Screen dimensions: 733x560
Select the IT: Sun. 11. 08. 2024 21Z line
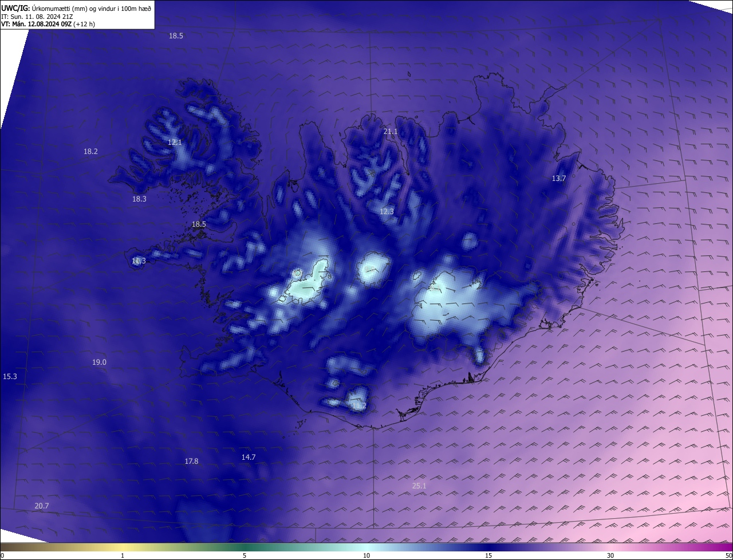(37, 17)
